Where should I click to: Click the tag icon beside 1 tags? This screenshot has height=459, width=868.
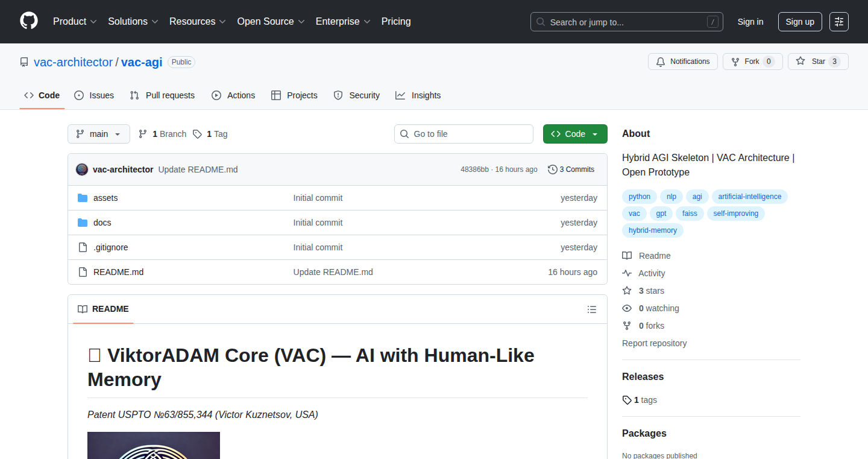tap(627, 400)
